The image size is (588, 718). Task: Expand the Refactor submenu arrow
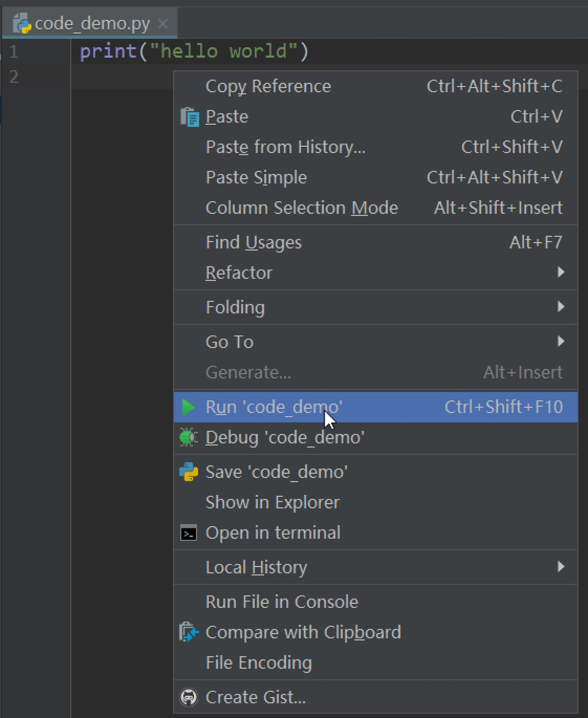[x=561, y=272]
